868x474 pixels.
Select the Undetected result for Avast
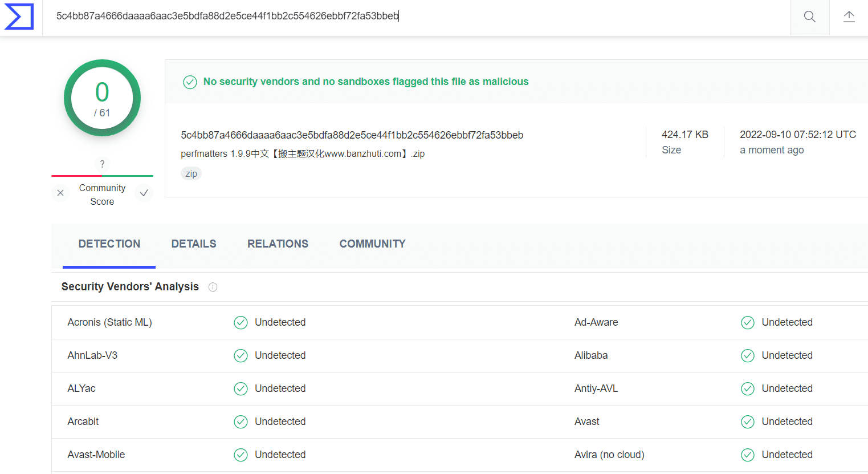coord(787,422)
